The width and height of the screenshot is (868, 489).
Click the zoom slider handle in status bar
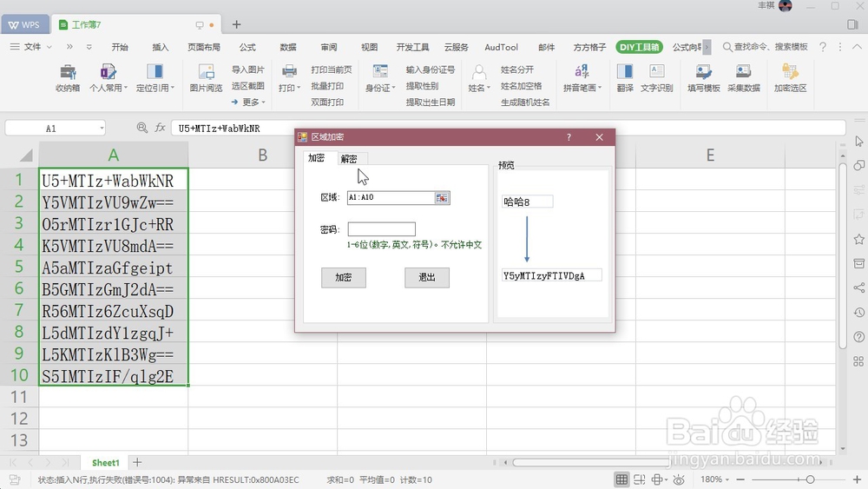810,479
